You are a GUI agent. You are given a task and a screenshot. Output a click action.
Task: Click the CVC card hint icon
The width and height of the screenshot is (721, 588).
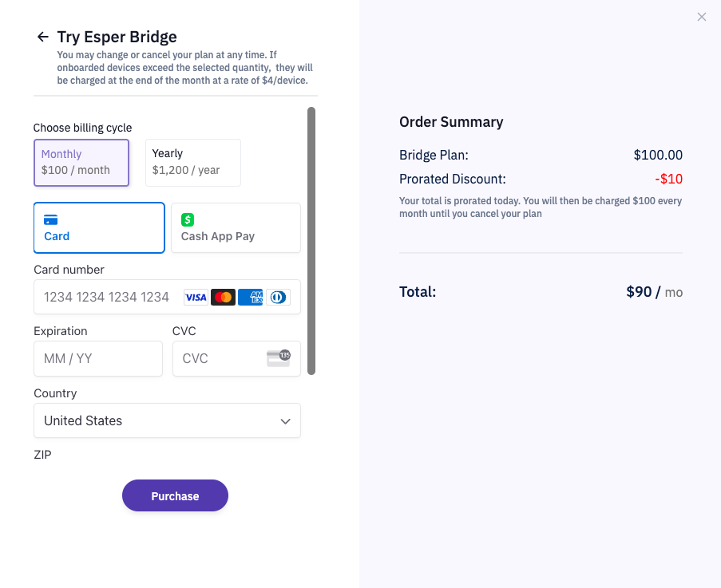click(x=279, y=358)
